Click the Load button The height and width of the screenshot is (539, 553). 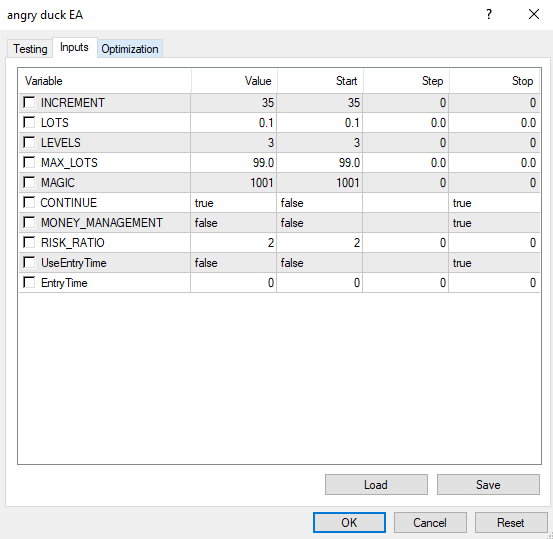coord(376,484)
